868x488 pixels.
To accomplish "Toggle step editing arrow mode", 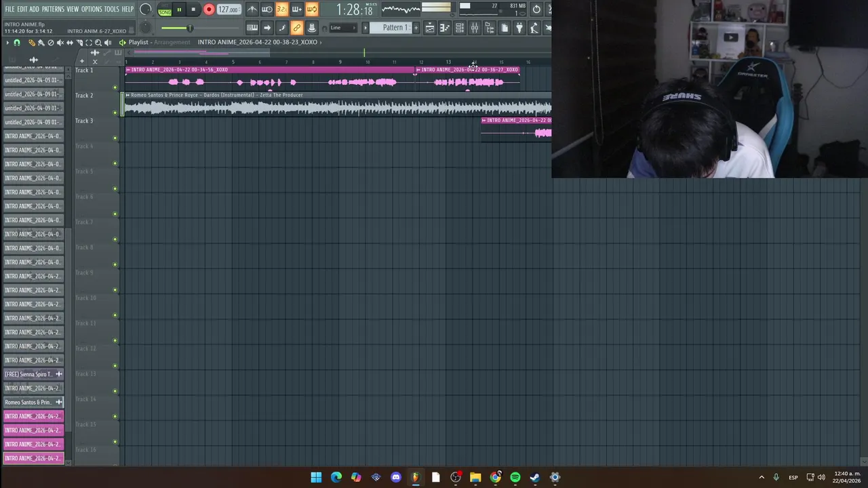I will pos(267,28).
